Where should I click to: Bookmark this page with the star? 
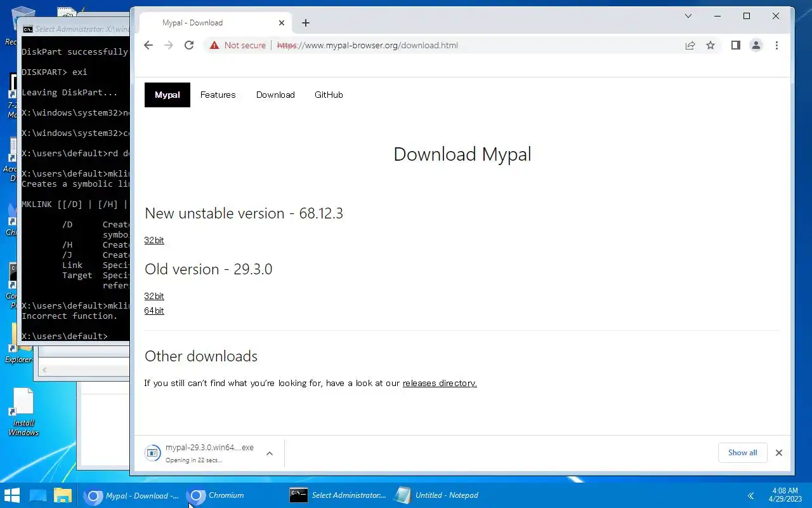(x=710, y=45)
